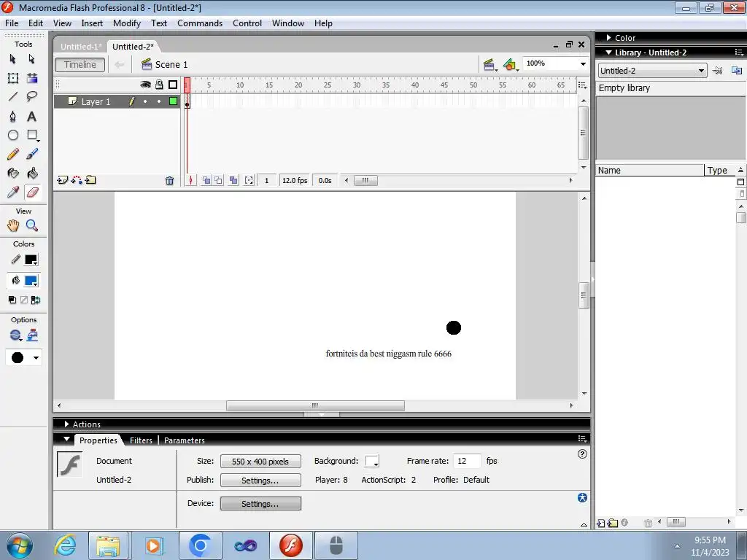Select the Brush tool
747x560 pixels.
coord(32,154)
